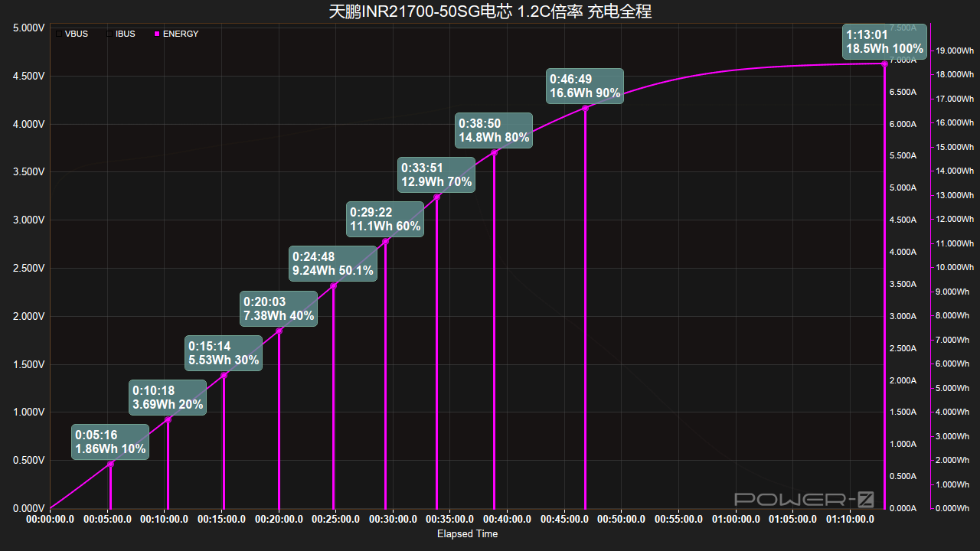
Task: Click the 0:15:14 5.53Wh 30% label
Action: [x=224, y=353]
